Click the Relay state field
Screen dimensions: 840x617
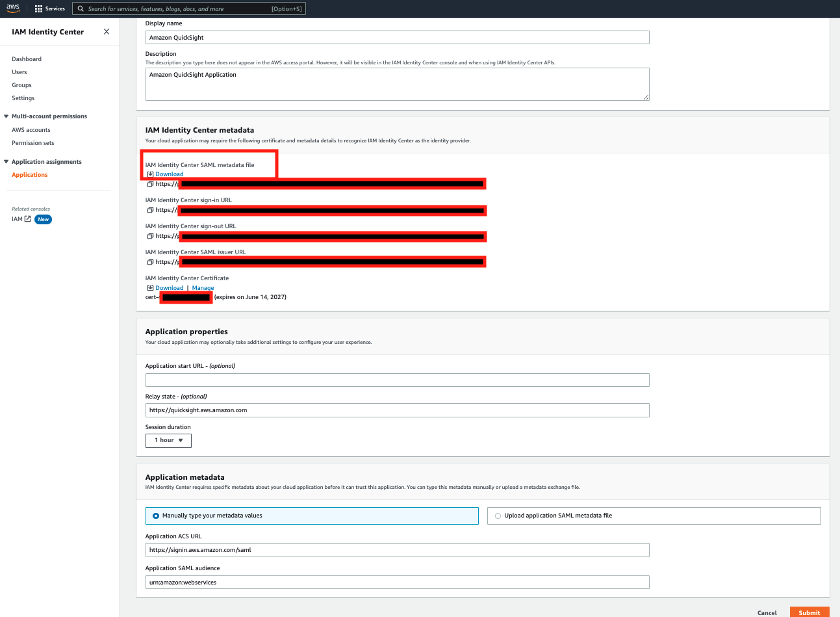click(398, 410)
